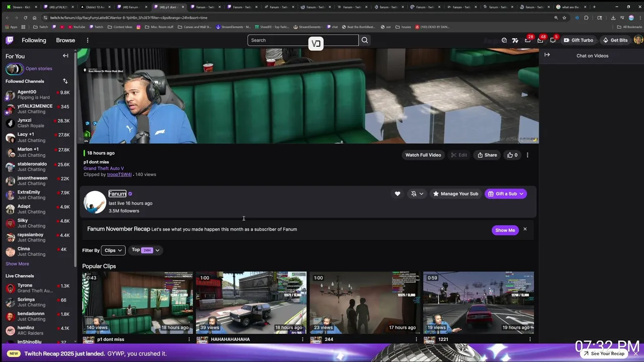Click Manage Your Sub
644x362 pixels.
pos(455,194)
